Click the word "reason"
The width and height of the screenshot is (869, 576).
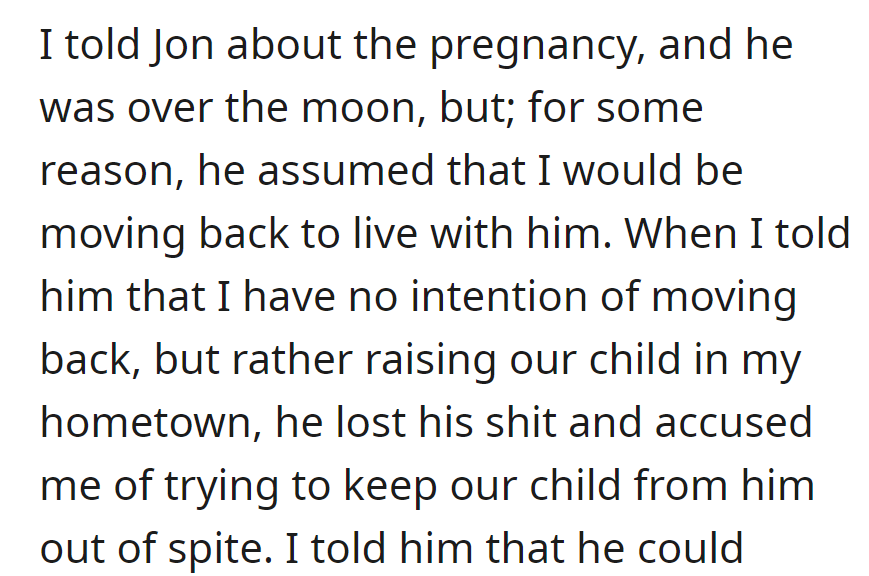[106, 172]
